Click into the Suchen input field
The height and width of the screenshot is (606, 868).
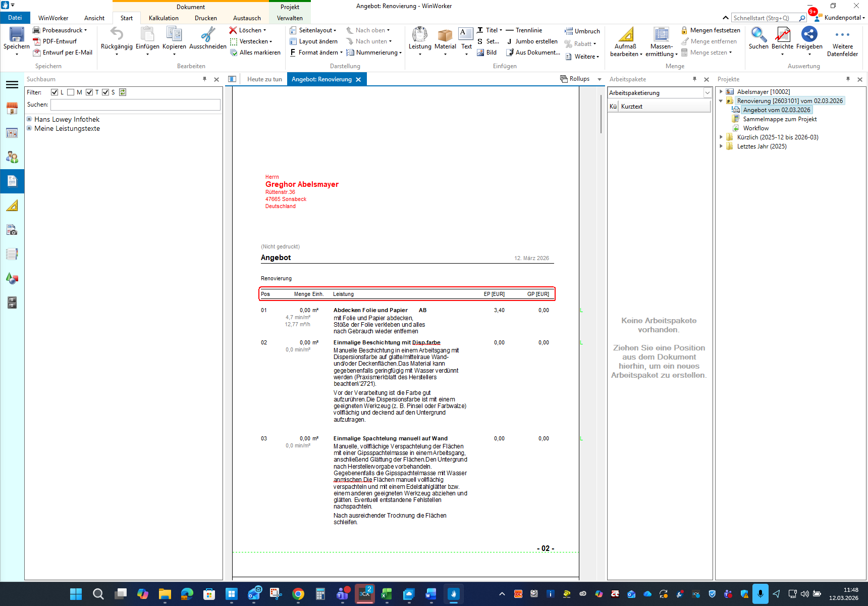coord(135,105)
